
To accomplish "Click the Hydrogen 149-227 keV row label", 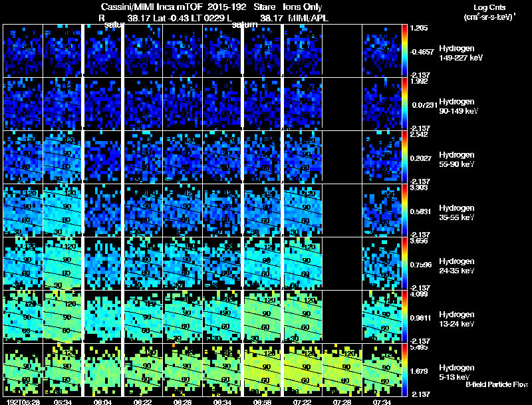I will coord(460,53).
